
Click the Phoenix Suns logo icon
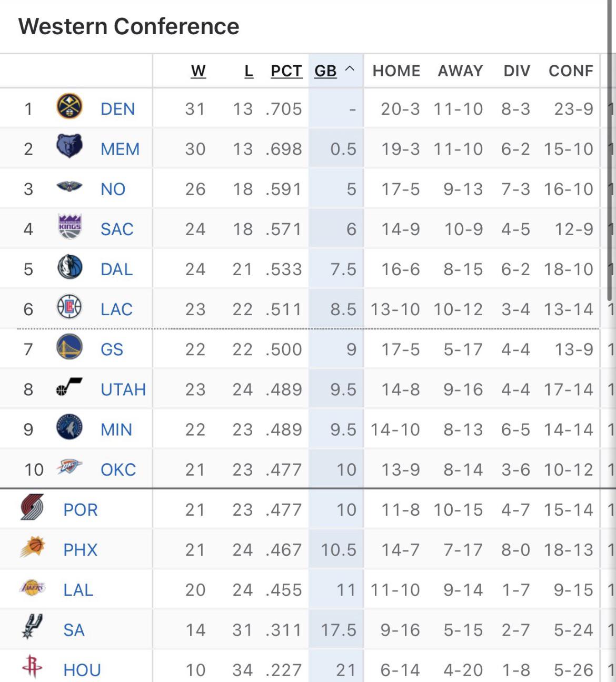point(32,548)
